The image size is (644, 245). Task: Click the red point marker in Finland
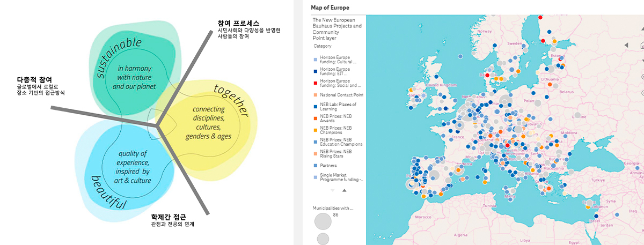pos(543,41)
